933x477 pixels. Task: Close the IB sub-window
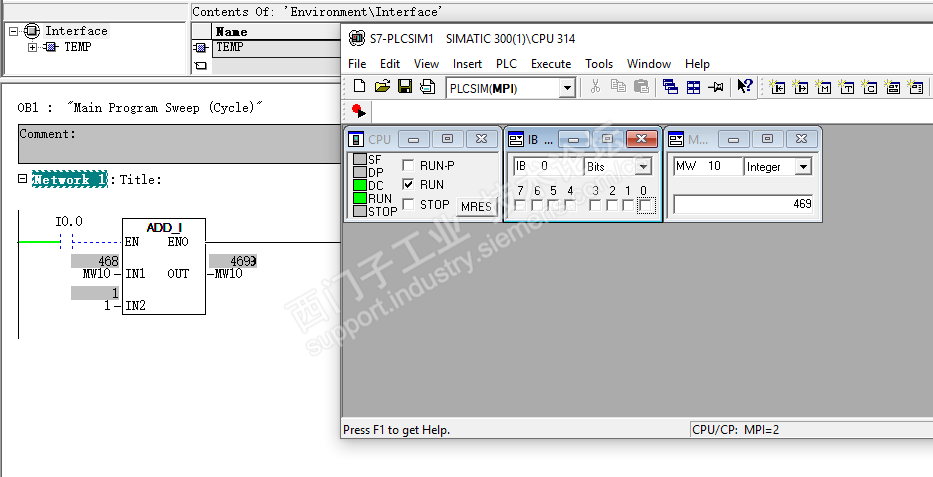[641, 139]
